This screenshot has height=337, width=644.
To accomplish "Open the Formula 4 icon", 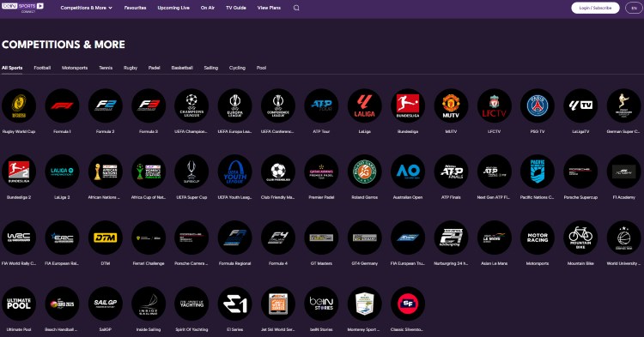I will [278, 238].
